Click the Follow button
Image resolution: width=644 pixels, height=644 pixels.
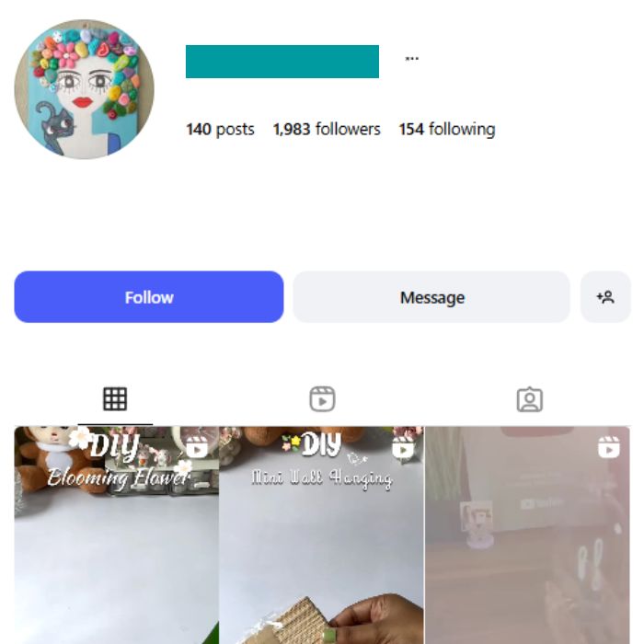149,297
